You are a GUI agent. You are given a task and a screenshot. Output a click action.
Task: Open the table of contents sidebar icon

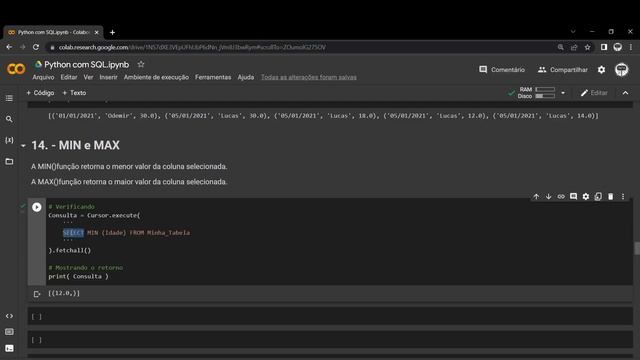9,98
